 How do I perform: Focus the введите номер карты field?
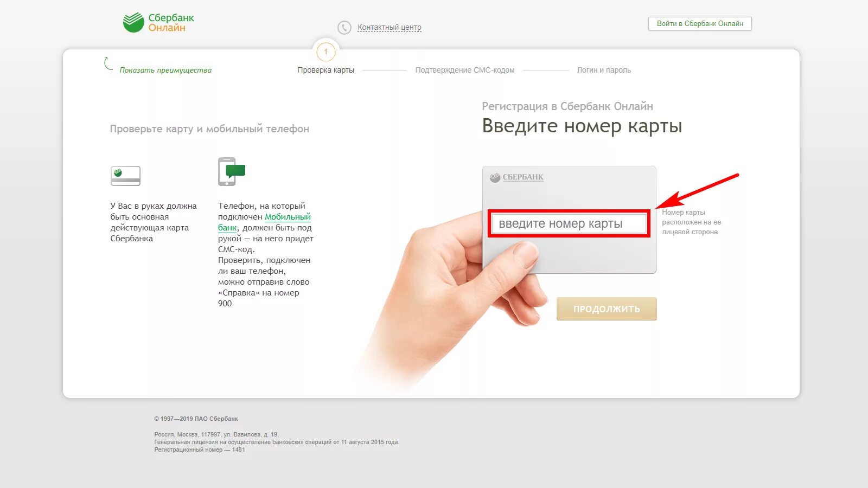coord(569,223)
